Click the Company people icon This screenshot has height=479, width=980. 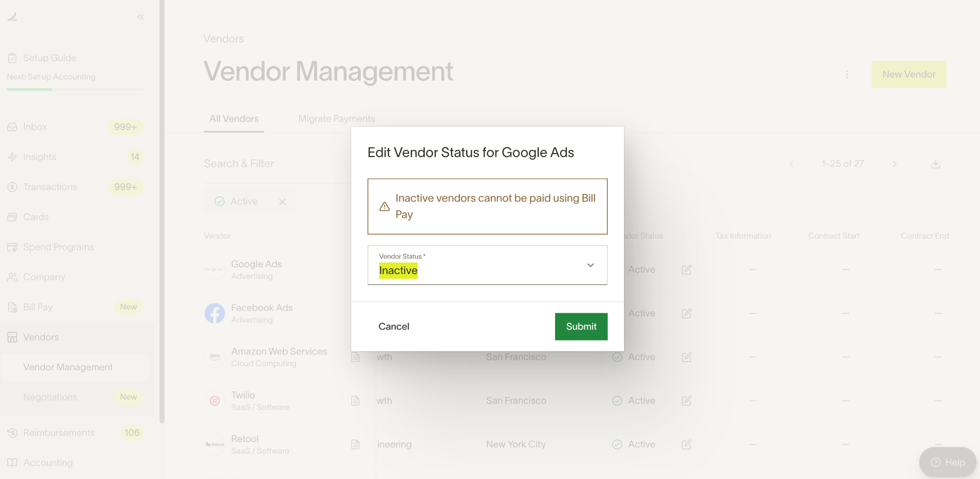pyautogui.click(x=12, y=277)
